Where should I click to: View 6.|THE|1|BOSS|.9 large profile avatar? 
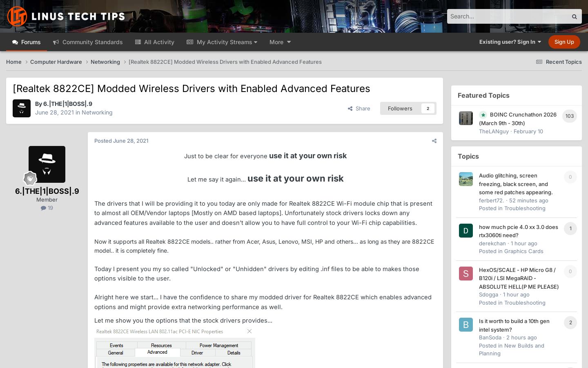pos(47,164)
